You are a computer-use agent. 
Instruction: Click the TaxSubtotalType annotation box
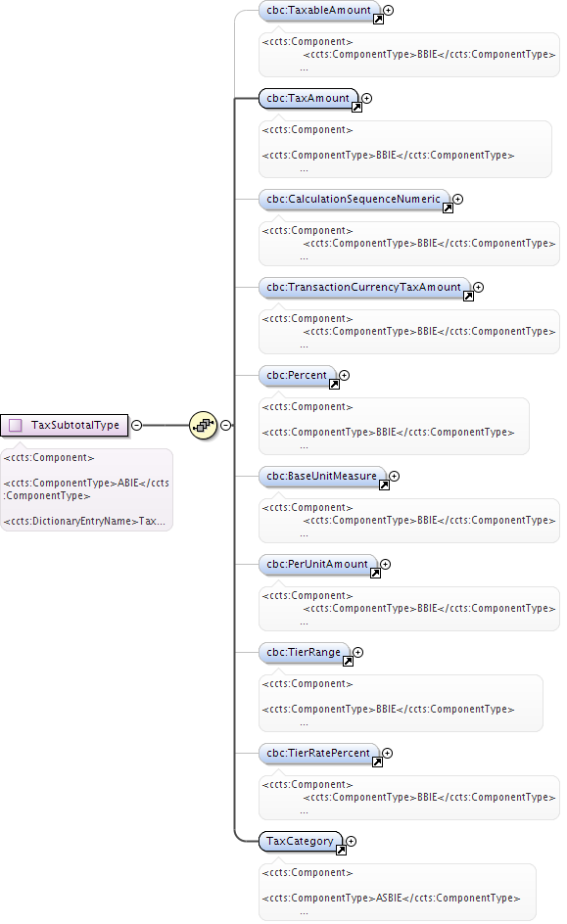click(86, 489)
